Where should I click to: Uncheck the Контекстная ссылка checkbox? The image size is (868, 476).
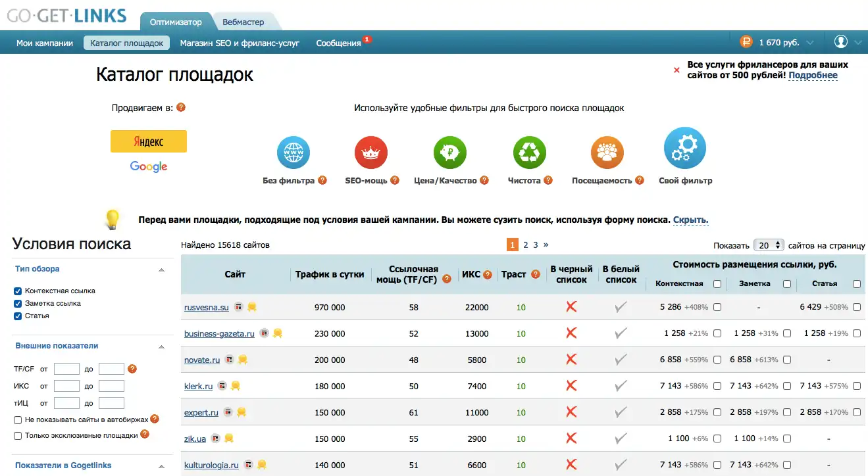(18, 291)
